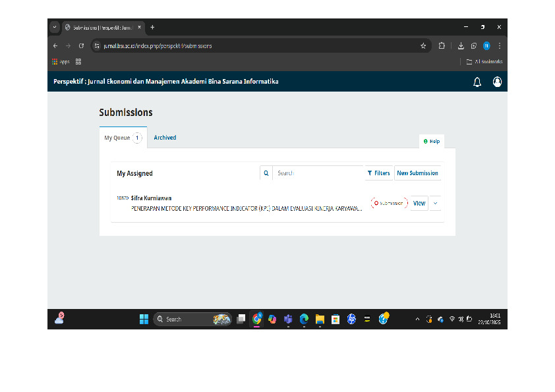The image size is (555, 392).
Task: Open the browser extensions puzzle icon
Action: (442, 45)
